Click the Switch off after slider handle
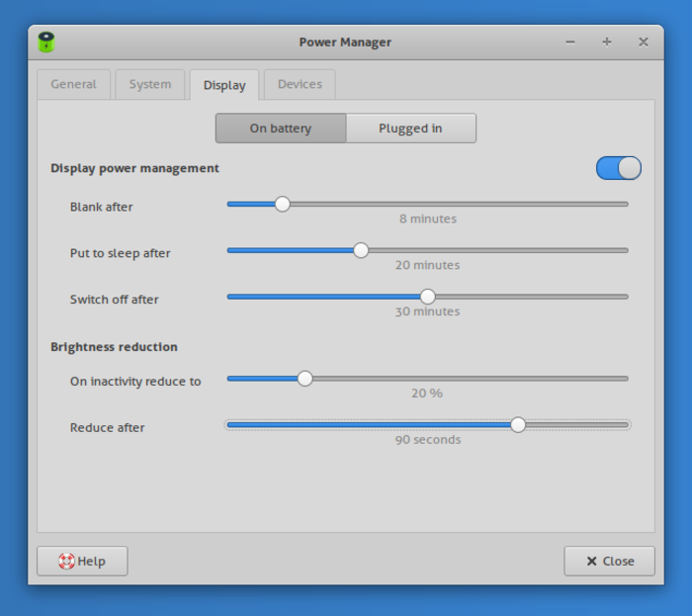Viewport: 692px width, 616px height. pos(428,297)
